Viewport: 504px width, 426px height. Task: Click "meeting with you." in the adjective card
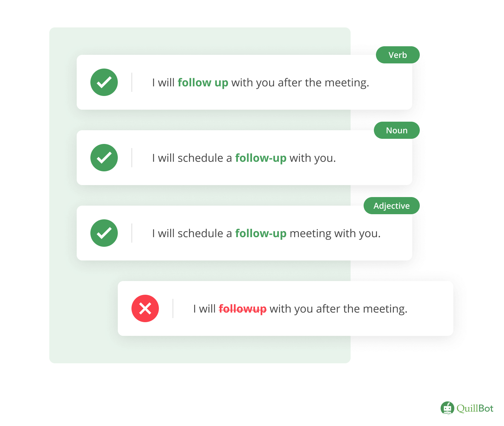pos(335,233)
